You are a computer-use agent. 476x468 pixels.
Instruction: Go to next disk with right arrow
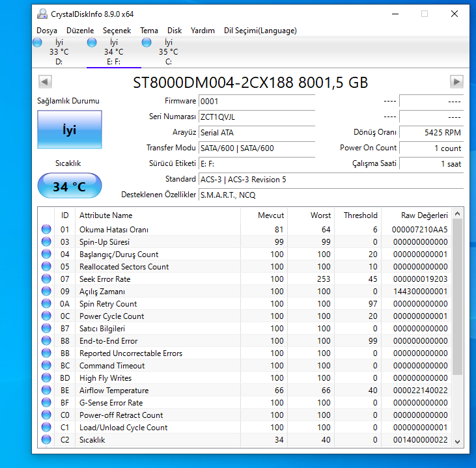[456, 81]
